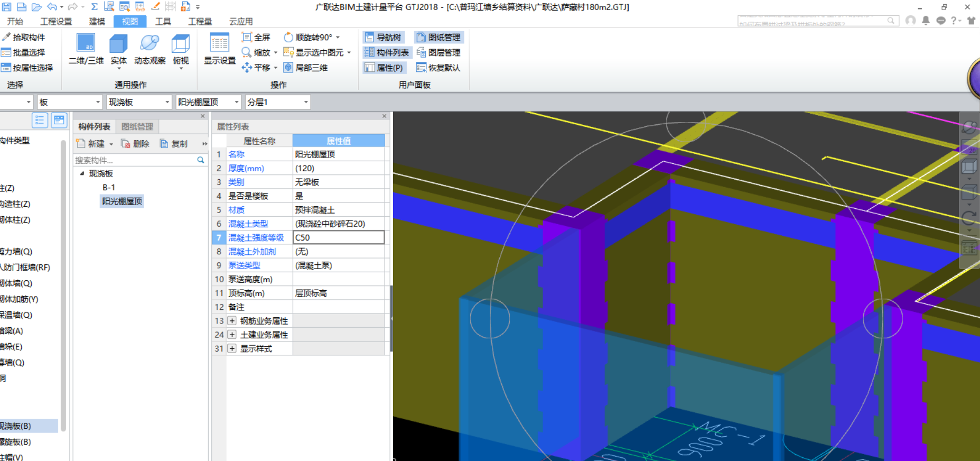Viewport: 980px width, 461px height.
Task: Open the 工程量 ribbon tab
Action: [x=200, y=21]
